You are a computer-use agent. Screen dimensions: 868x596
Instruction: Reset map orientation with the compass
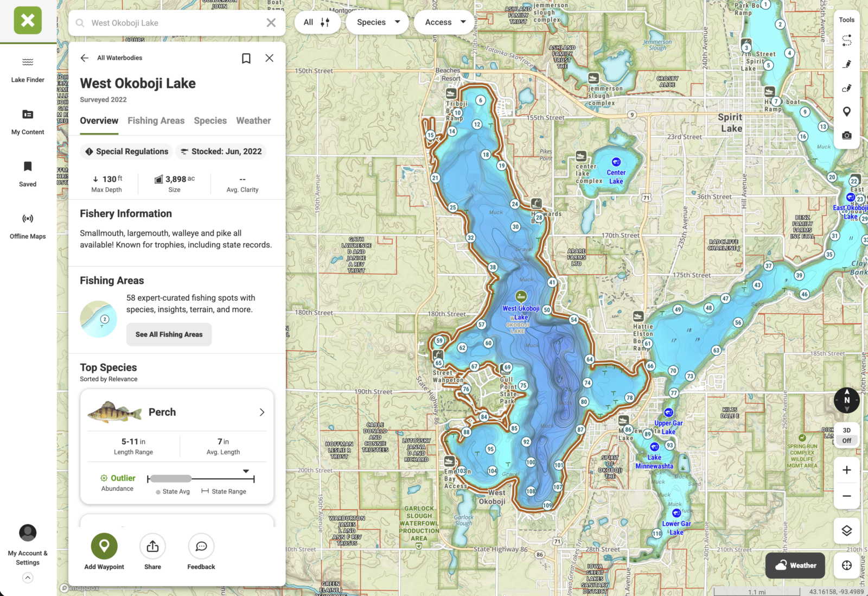point(846,400)
